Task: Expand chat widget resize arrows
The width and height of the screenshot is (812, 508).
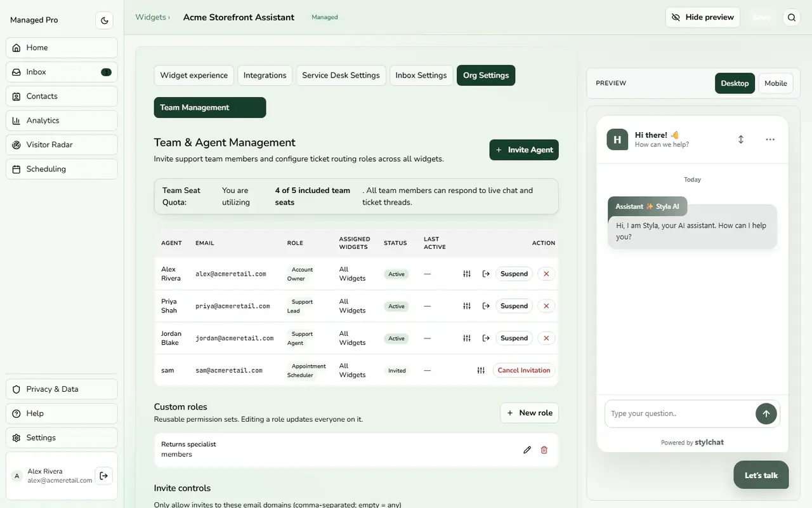Action: pos(741,139)
